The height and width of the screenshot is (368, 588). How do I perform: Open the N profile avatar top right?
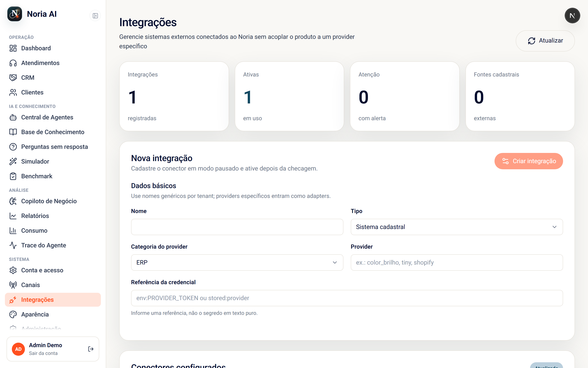[572, 16]
